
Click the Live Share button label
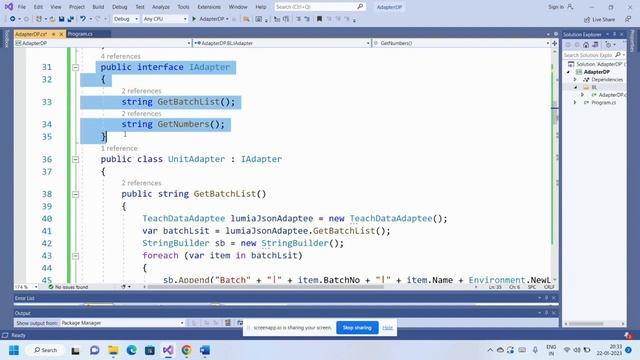tap(604, 20)
